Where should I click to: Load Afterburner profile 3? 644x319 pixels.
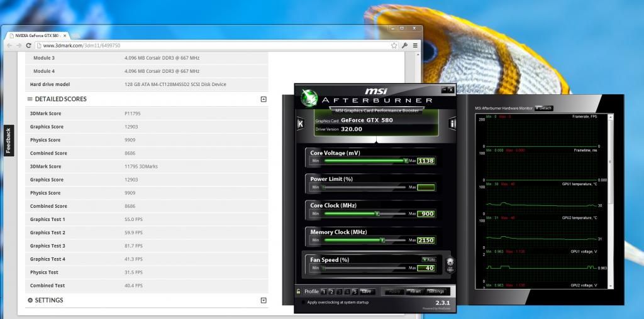coord(339,291)
